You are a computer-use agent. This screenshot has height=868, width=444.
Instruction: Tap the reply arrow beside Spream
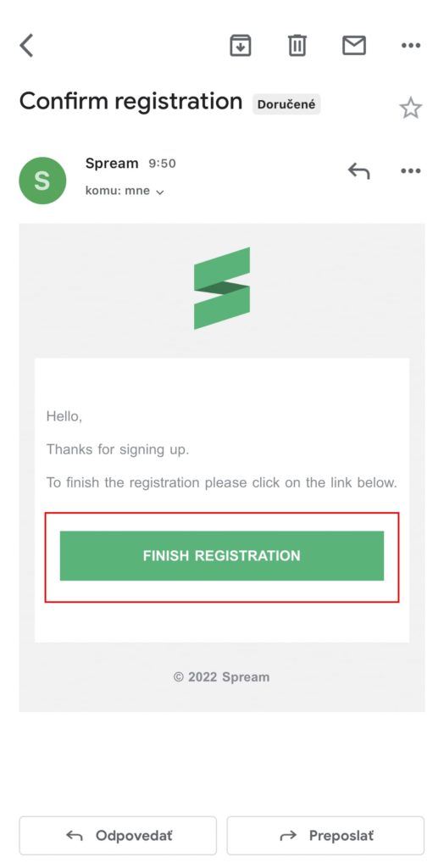(358, 171)
